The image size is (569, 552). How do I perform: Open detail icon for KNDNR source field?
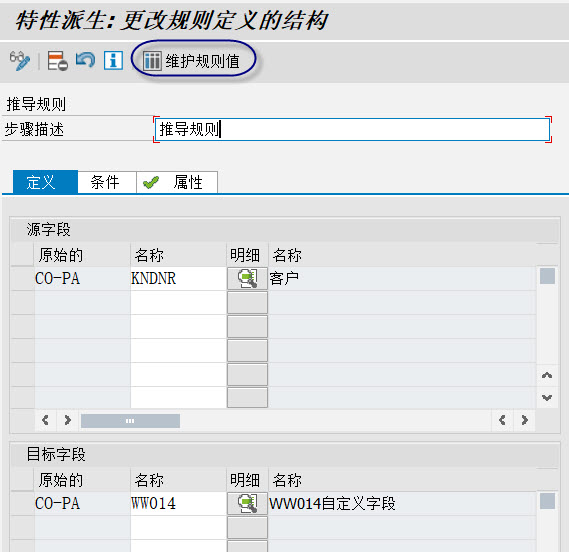pyautogui.click(x=247, y=278)
